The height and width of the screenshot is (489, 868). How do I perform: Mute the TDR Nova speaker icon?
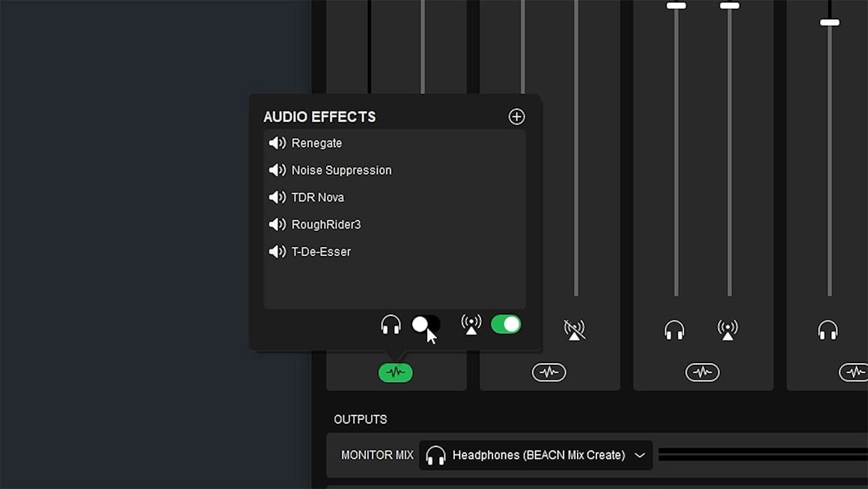[x=277, y=198]
